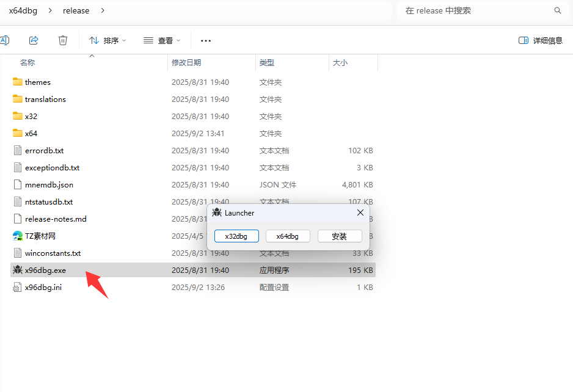The height and width of the screenshot is (392, 573).
Task: Sort by Date modified header (修改日期)
Action: click(x=186, y=62)
